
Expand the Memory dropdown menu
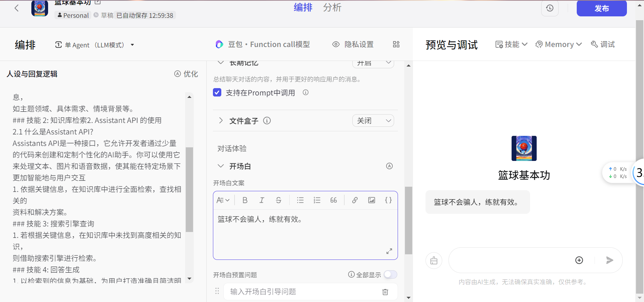[x=559, y=45]
